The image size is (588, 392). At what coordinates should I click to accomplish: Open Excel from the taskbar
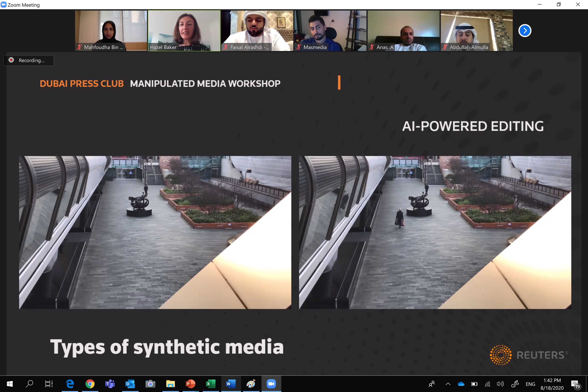[211, 383]
